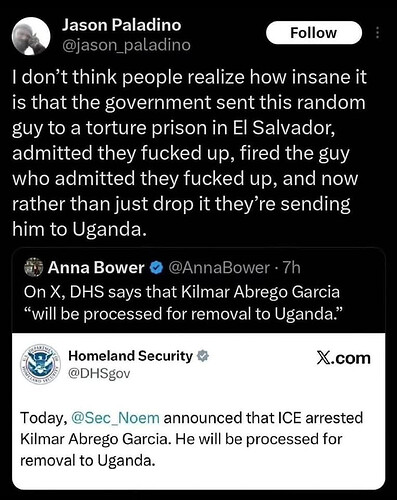The width and height of the screenshot is (397, 500).
Task: Click the Jason Paladino display name
Action: tap(121, 25)
